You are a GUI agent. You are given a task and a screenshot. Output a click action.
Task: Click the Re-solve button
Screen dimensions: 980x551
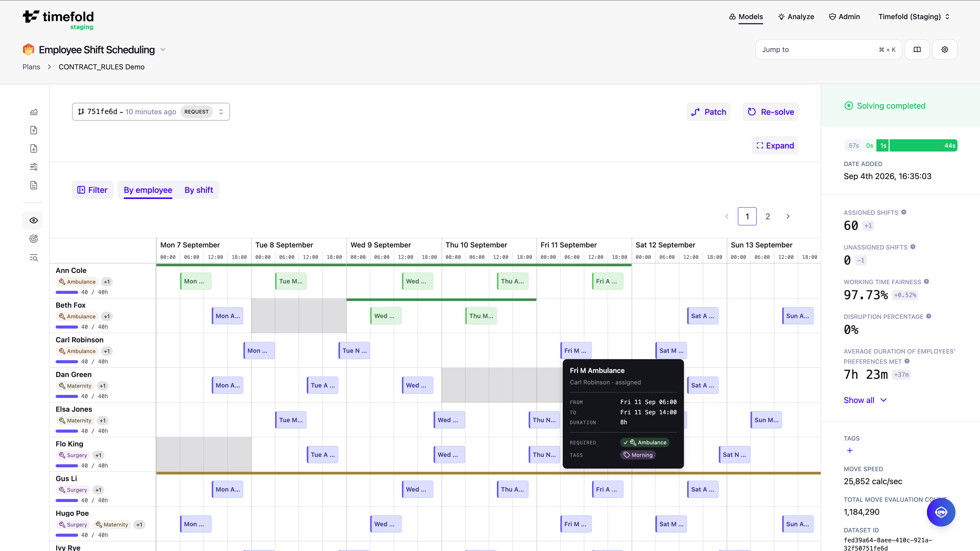click(x=770, y=112)
